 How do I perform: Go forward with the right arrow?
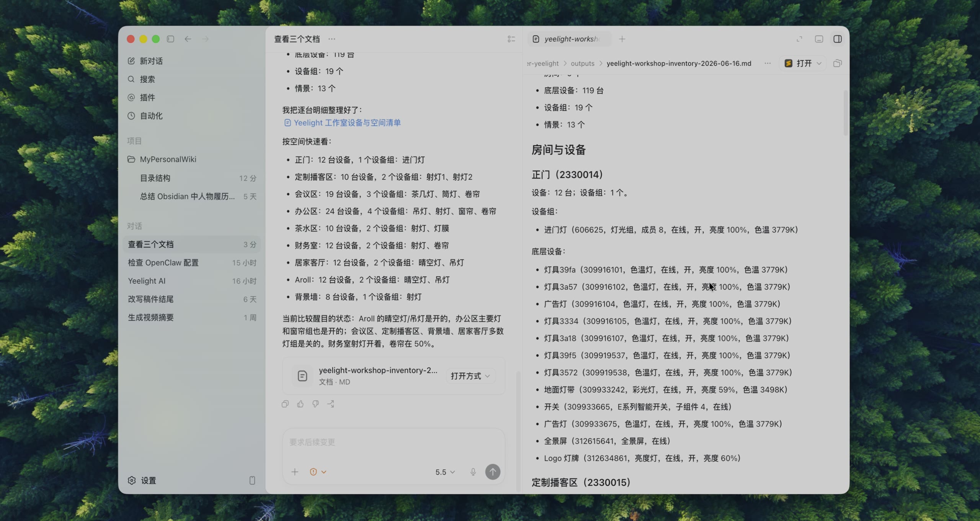[205, 39]
